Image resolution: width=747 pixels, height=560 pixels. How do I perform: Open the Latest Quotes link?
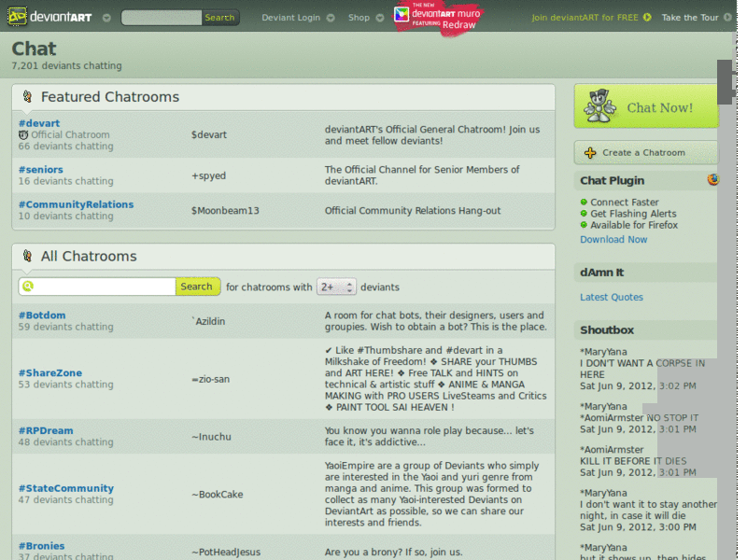coord(612,297)
